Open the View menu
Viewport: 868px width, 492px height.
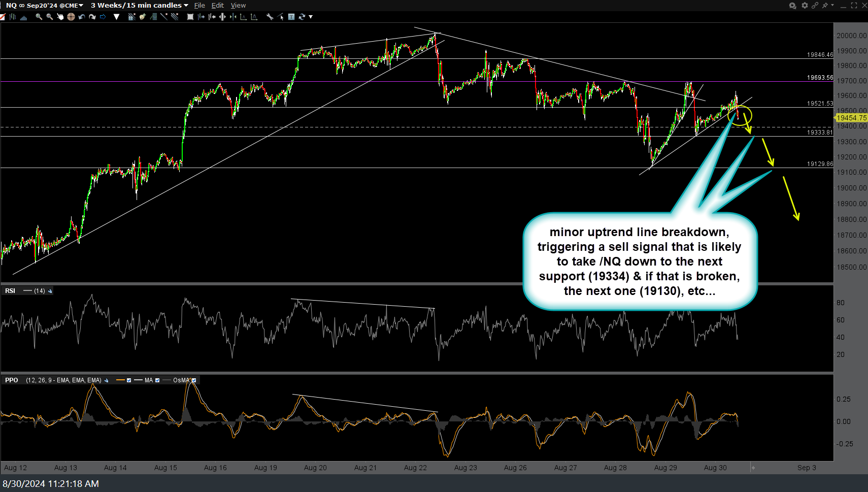tap(238, 5)
